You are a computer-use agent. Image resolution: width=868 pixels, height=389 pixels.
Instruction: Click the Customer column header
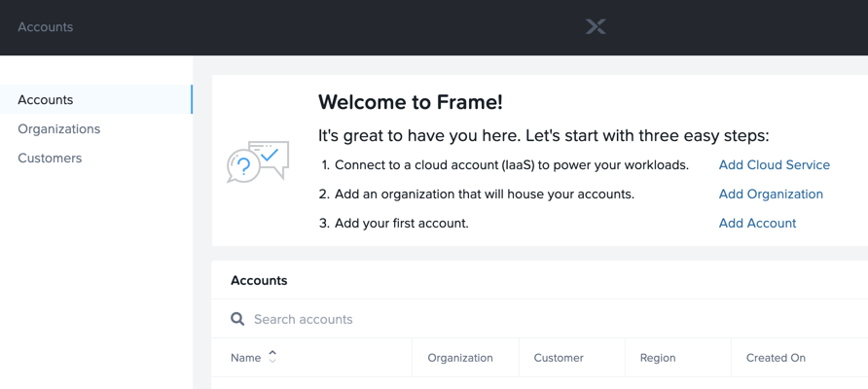click(x=559, y=358)
